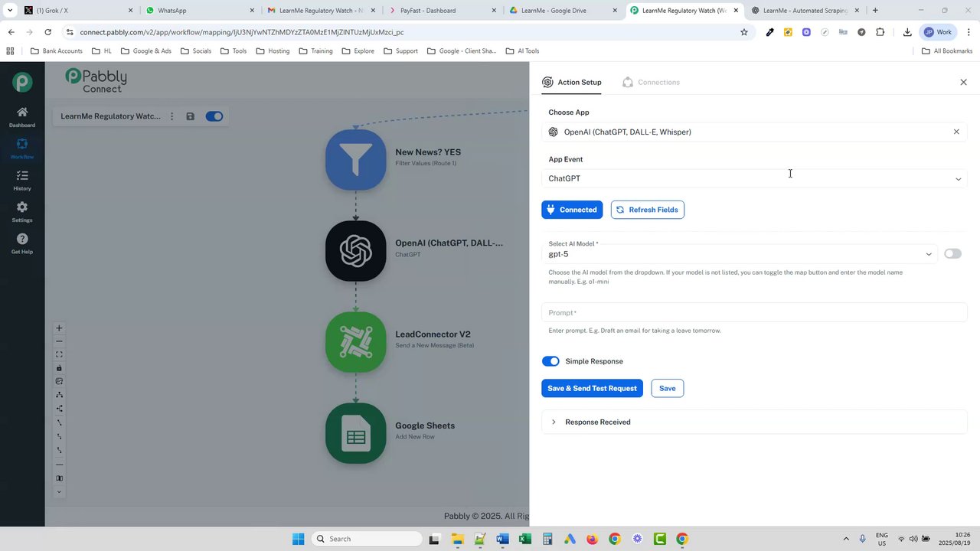
Task: Open the Choose App OpenAI selector
Action: [x=755, y=132]
